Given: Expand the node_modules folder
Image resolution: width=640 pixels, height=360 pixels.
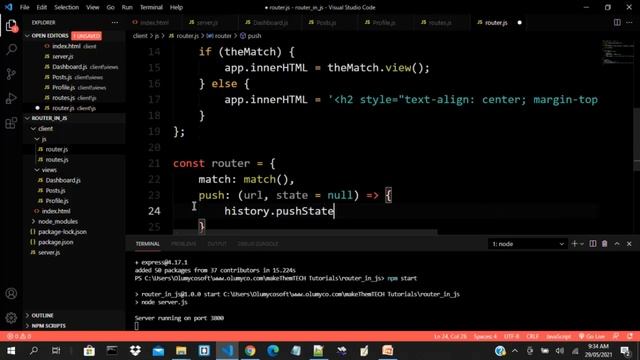Looking at the screenshot, I should (34, 221).
